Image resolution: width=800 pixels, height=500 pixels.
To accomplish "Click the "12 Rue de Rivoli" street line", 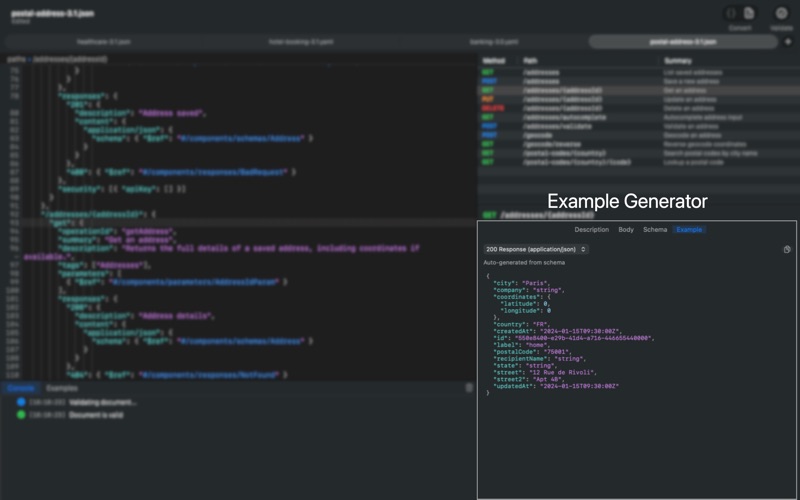I will pos(544,373).
